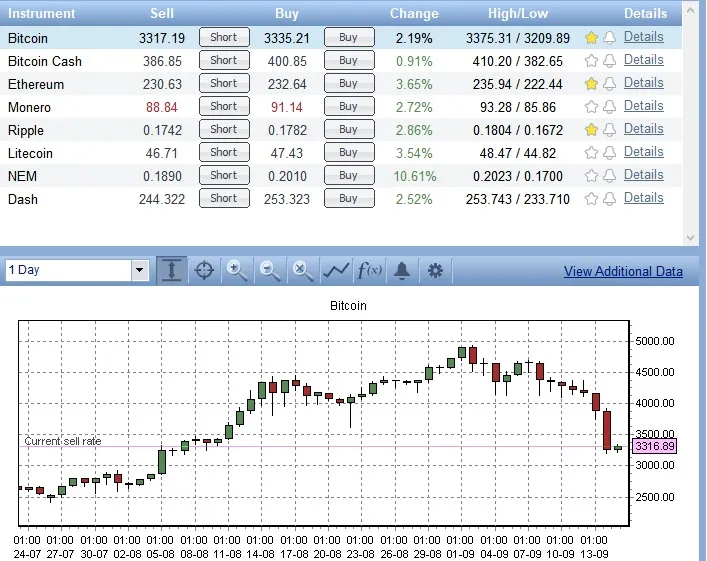The width and height of the screenshot is (707, 561).
Task: Click the 3316.89 current rate label
Action: click(x=655, y=446)
